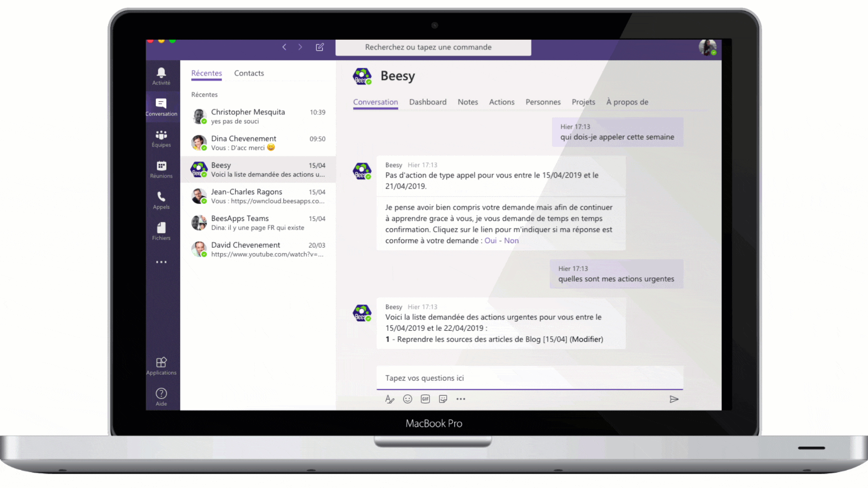Screen dimensions: 868x488
Task: Click the message input field
Action: coord(528,378)
